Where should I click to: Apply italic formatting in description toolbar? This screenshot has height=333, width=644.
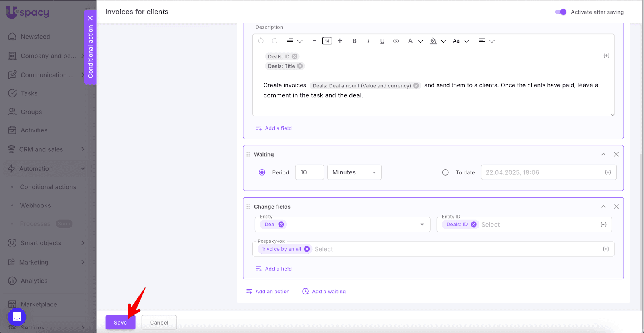click(368, 41)
